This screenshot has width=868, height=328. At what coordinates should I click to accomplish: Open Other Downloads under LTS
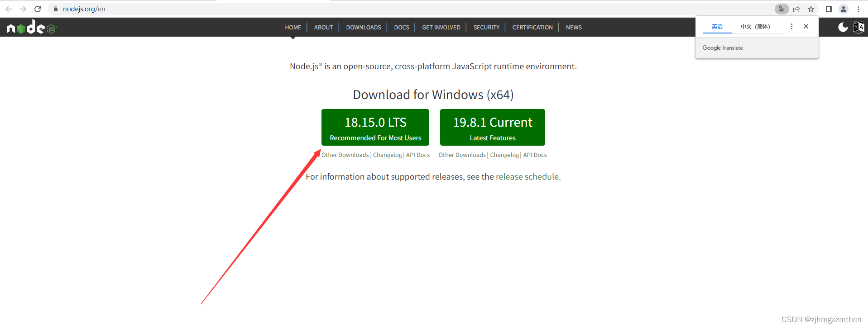(x=345, y=155)
